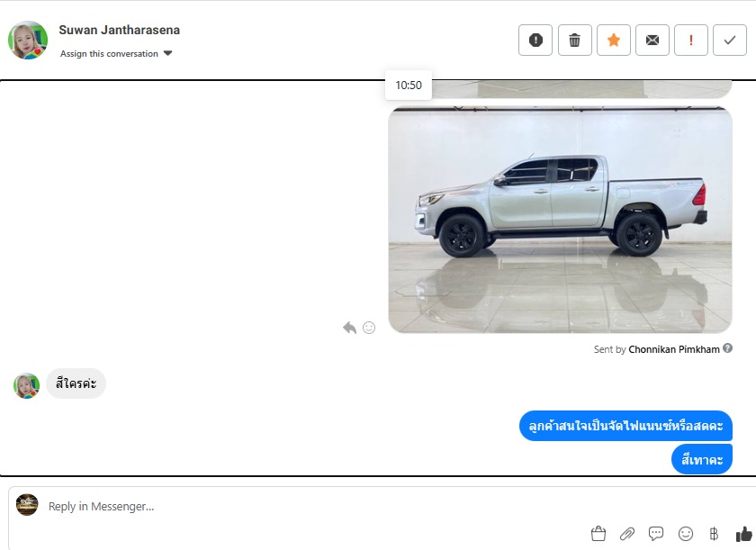Send a thumbs-up like
This screenshot has height=550, width=756.
[744, 534]
